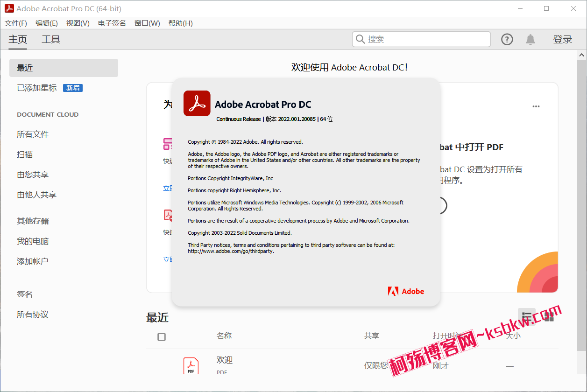The image size is (587, 392).
Task: Click the Acrobat icon in title bar
Action: point(9,8)
